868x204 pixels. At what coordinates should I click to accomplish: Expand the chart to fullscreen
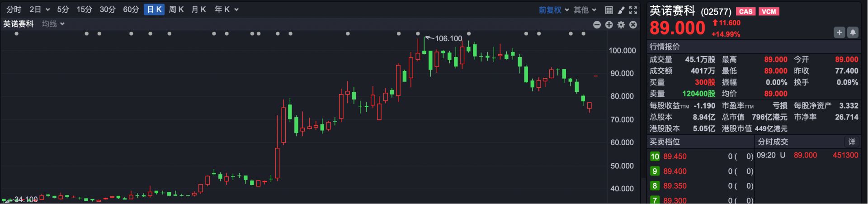point(633,10)
